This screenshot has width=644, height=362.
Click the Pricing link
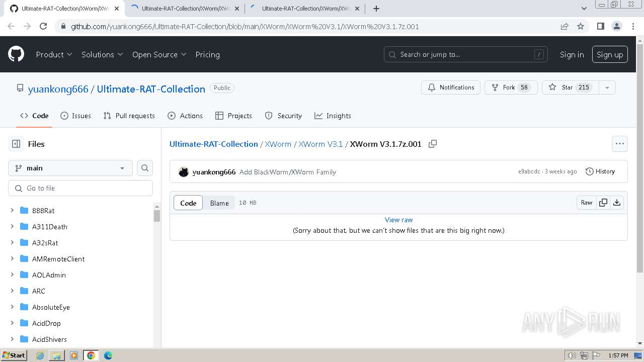(207, 54)
